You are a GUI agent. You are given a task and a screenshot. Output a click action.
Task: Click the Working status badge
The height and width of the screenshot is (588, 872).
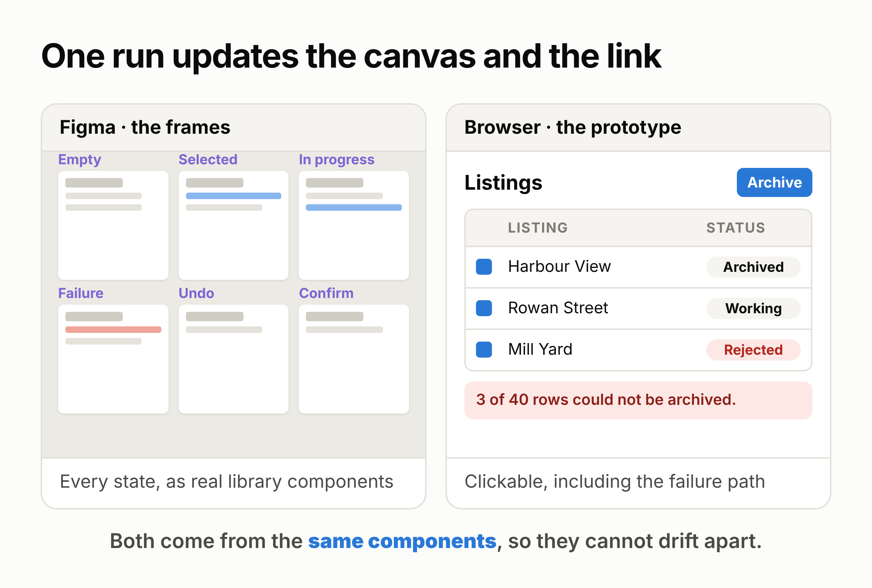click(753, 308)
